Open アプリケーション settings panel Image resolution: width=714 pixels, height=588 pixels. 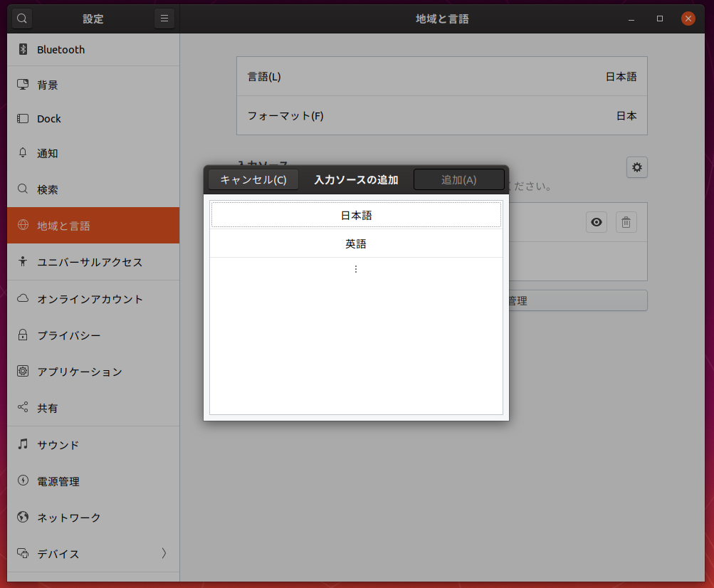coord(93,372)
